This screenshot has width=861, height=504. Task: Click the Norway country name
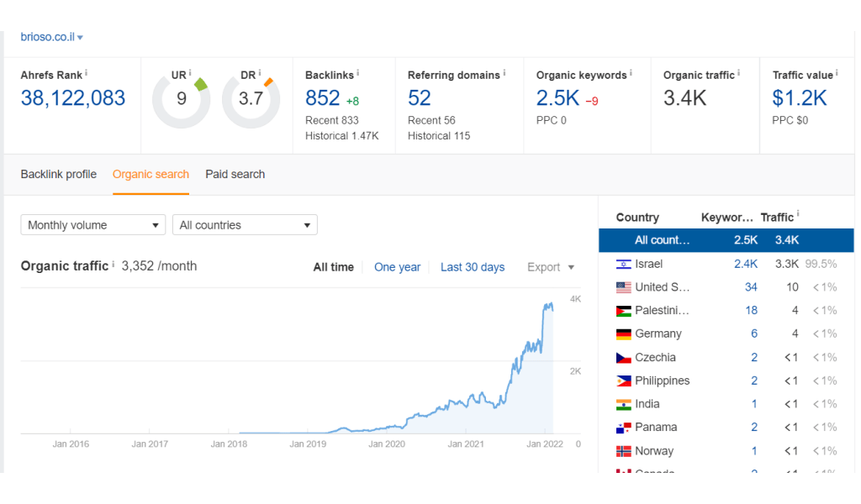[654, 451]
